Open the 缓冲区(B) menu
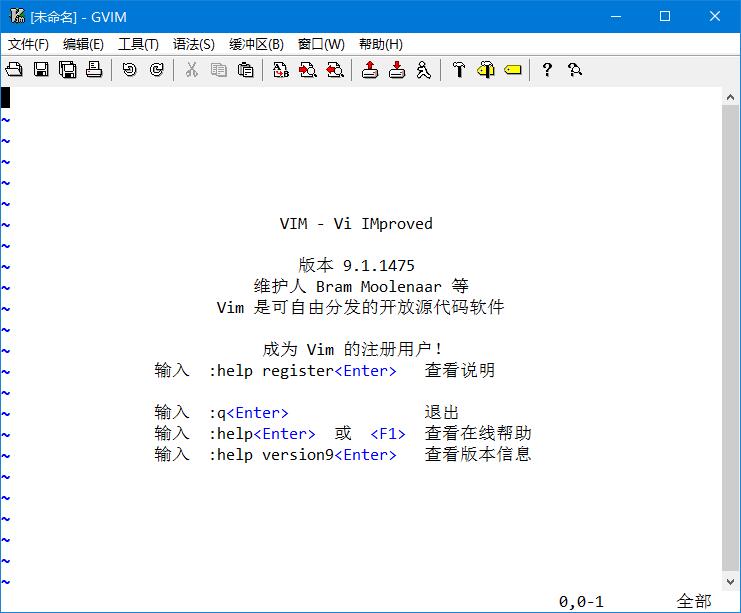The image size is (741, 613). coord(256,44)
